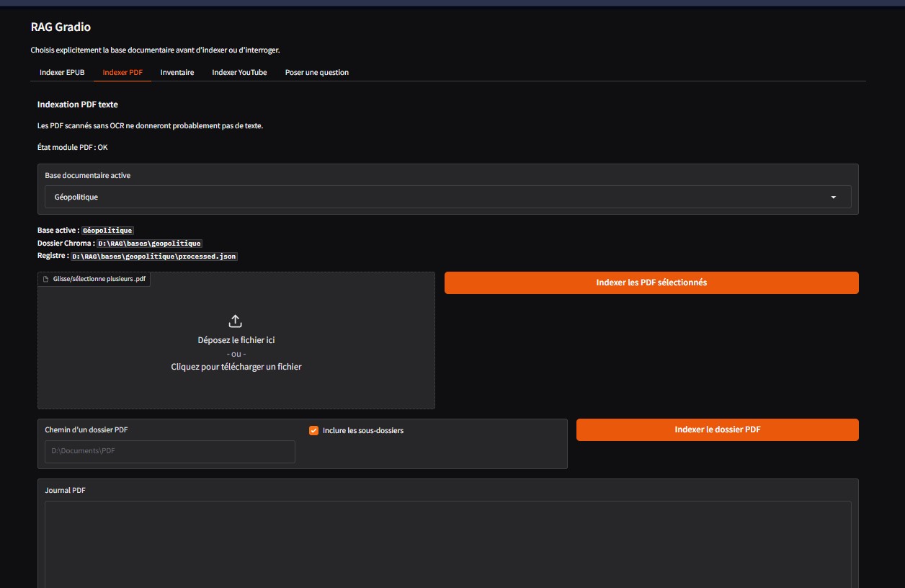Click the "Base active : Géopolitique" value
The height and width of the screenshot is (588, 905).
coord(107,231)
